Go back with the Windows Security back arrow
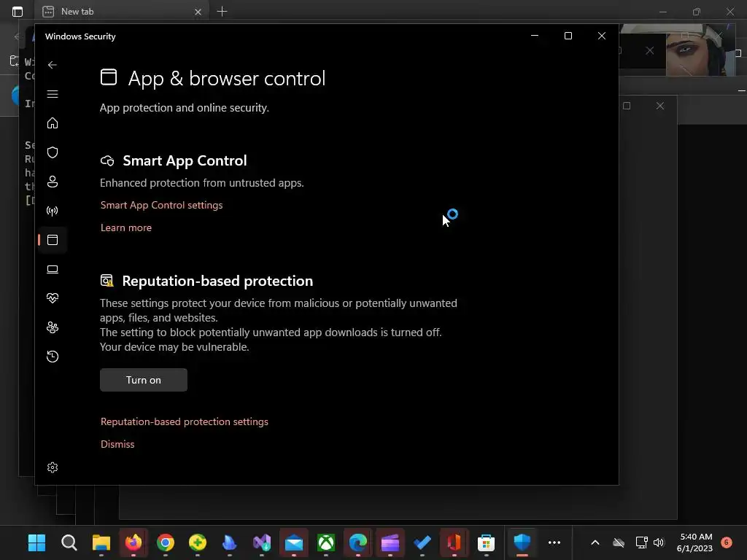Screen dimensions: 747x560 [x=53, y=65]
